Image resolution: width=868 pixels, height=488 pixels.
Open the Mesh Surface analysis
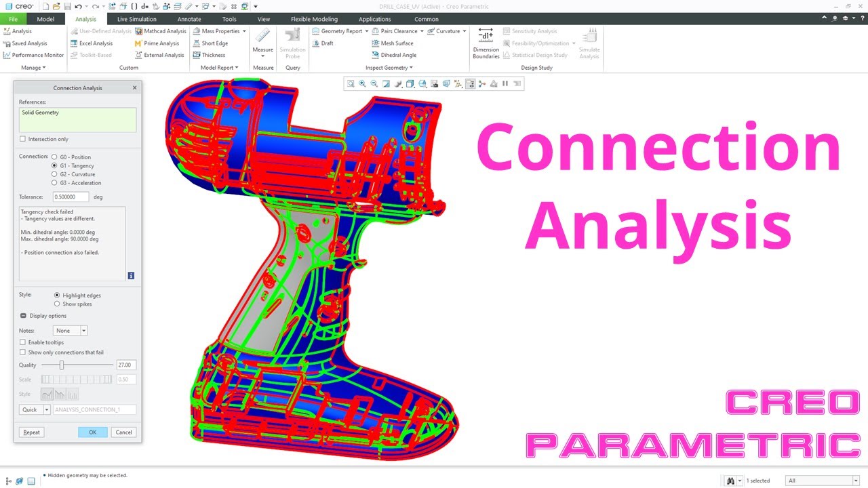click(x=393, y=43)
